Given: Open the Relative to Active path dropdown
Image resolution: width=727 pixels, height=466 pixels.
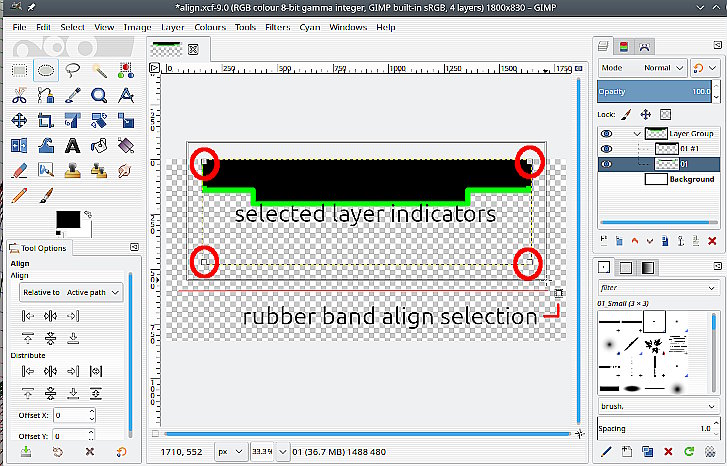Looking at the screenshot, I should (71, 293).
